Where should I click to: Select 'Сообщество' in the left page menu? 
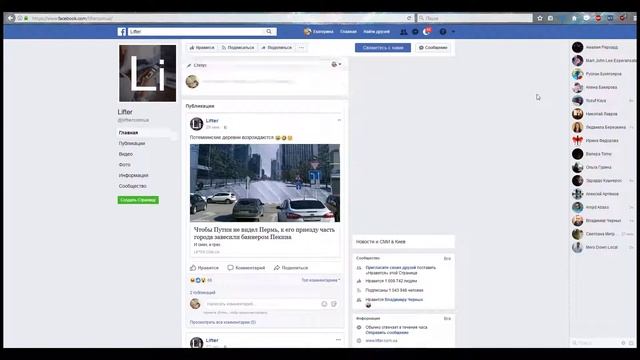pos(133,186)
